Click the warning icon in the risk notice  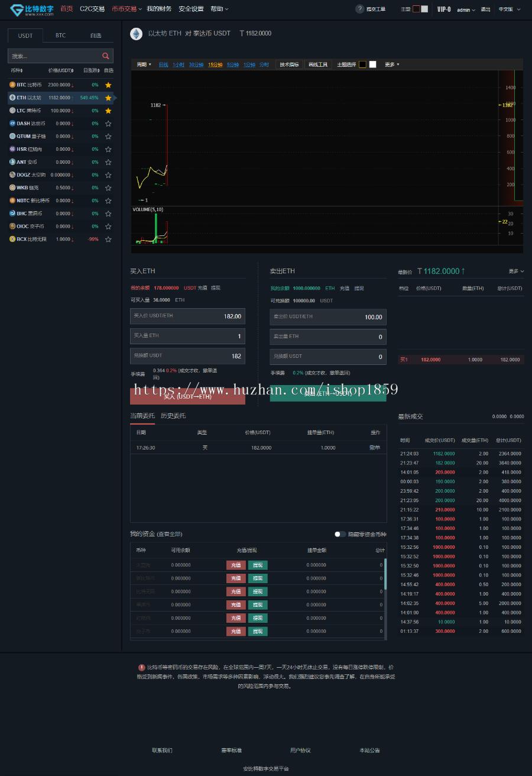tap(142, 667)
